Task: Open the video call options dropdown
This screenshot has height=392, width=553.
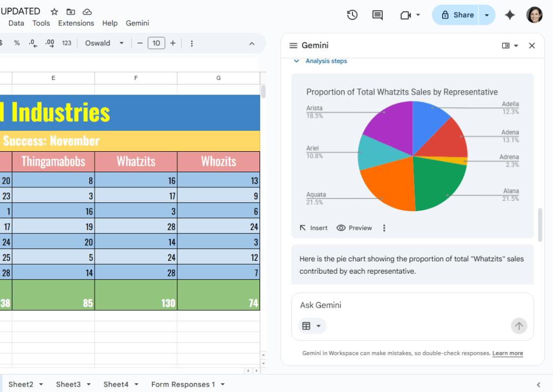Action: [x=418, y=15]
